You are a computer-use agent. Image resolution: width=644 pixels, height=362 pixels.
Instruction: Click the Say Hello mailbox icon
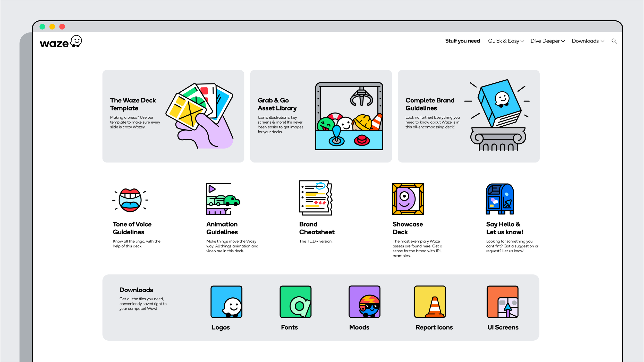point(499,199)
